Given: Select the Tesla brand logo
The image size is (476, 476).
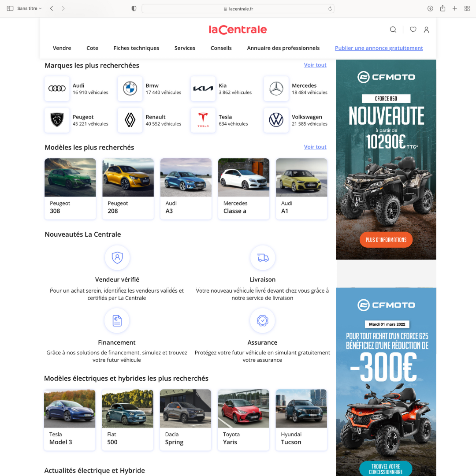Looking at the screenshot, I should click(203, 120).
